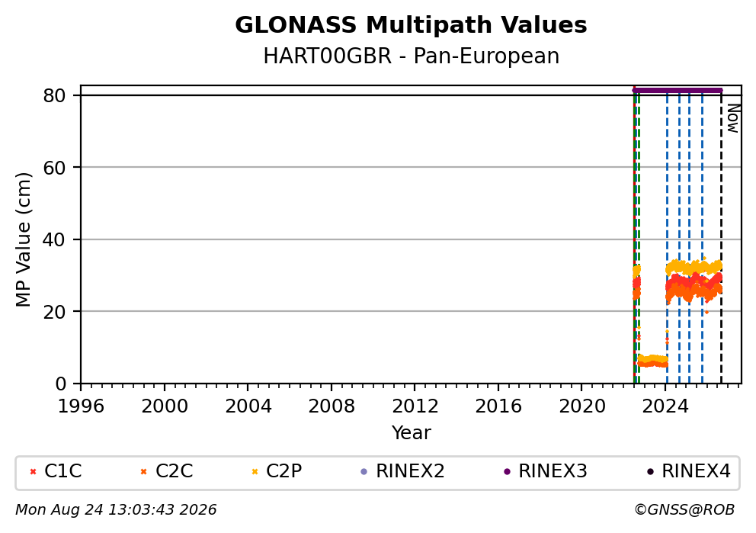
Task: Click the Now marker label
Action: click(x=733, y=119)
